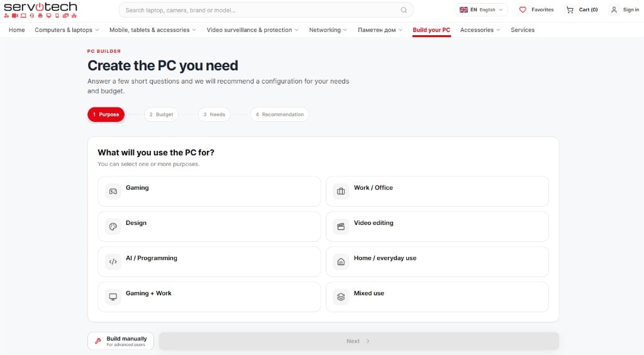Pick the Home / everyday use option

click(437, 261)
